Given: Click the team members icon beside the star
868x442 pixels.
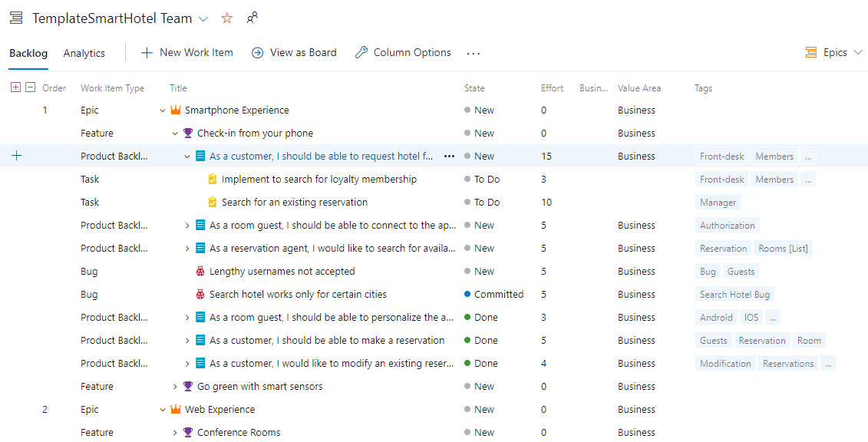Looking at the screenshot, I should pyautogui.click(x=252, y=18).
